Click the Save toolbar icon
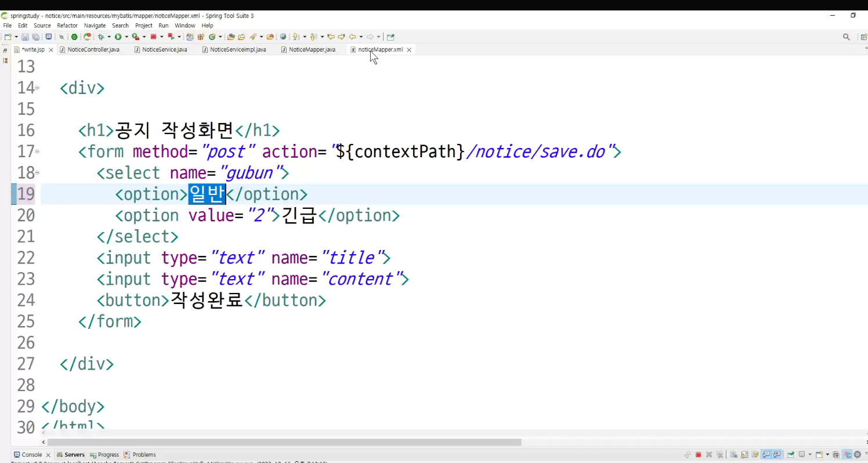This screenshot has height=463, width=868. (x=25, y=37)
